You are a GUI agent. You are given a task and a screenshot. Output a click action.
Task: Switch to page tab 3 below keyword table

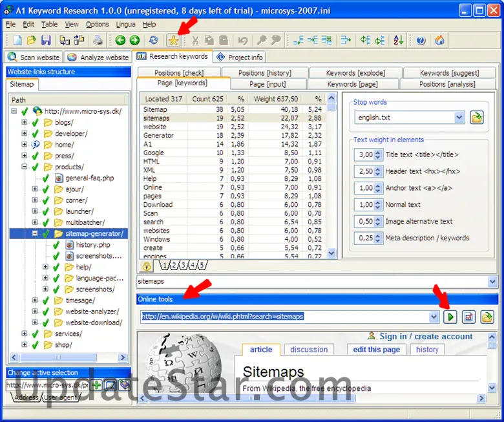tap(183, 266)
